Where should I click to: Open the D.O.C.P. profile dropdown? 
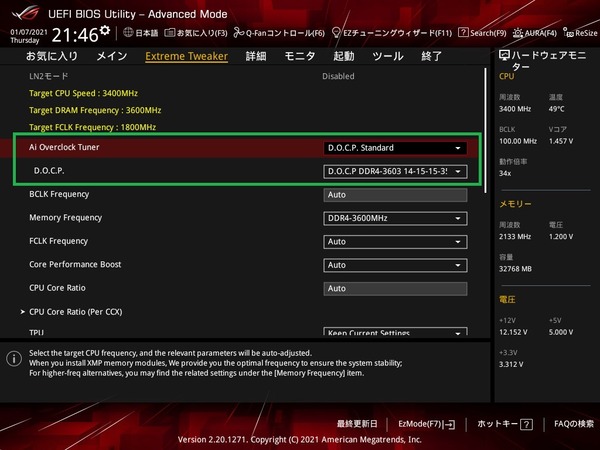395,171
